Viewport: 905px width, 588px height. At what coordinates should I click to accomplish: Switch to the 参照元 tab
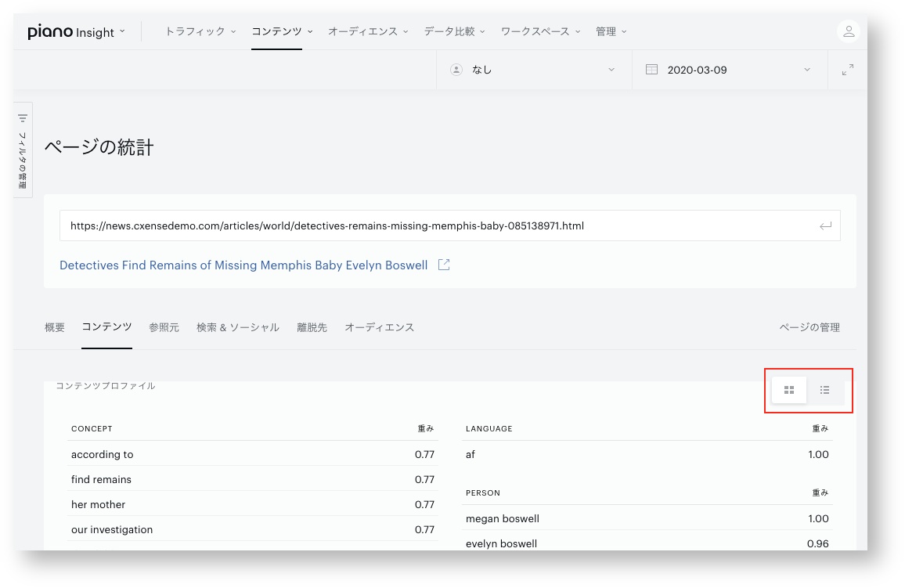164,327
